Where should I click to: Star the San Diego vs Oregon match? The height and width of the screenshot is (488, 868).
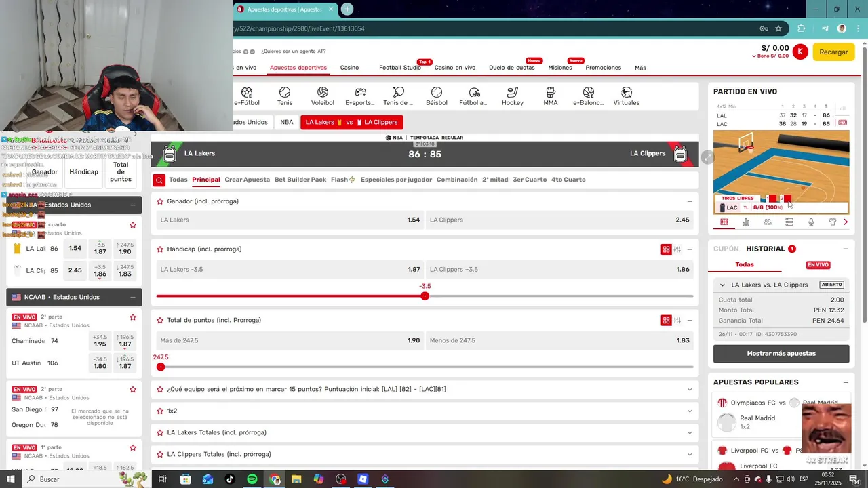(133, 390)
